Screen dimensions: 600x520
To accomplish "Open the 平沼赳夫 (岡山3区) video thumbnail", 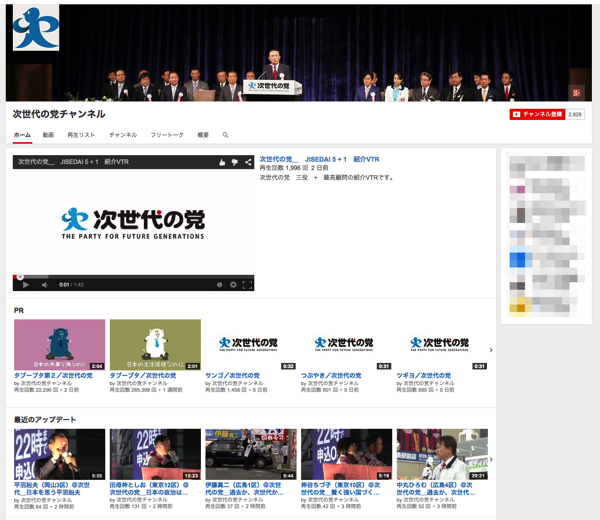I will point(59,454).
